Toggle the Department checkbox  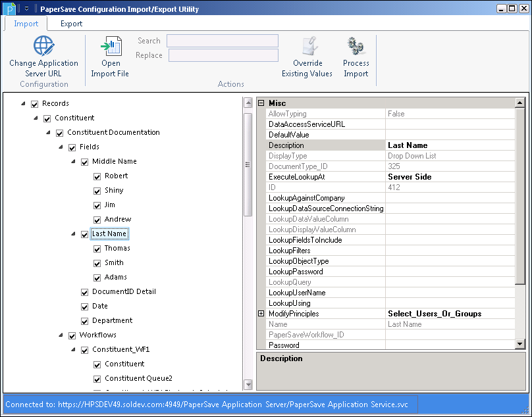point(84,321)
